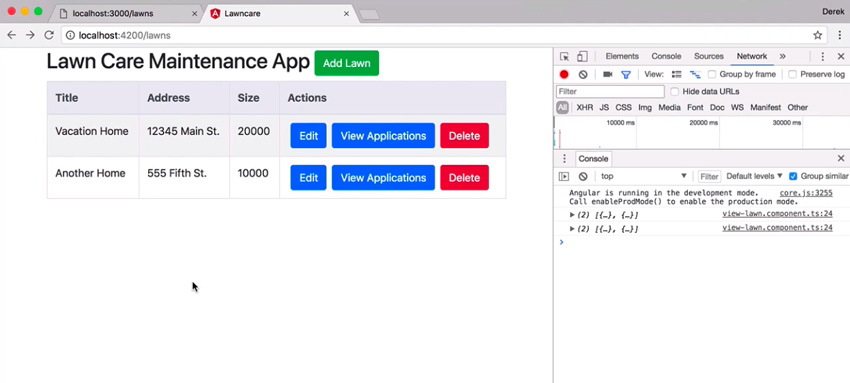Close the Console drawer
This screenshot has height=383, width=850.
click(841, 158)
